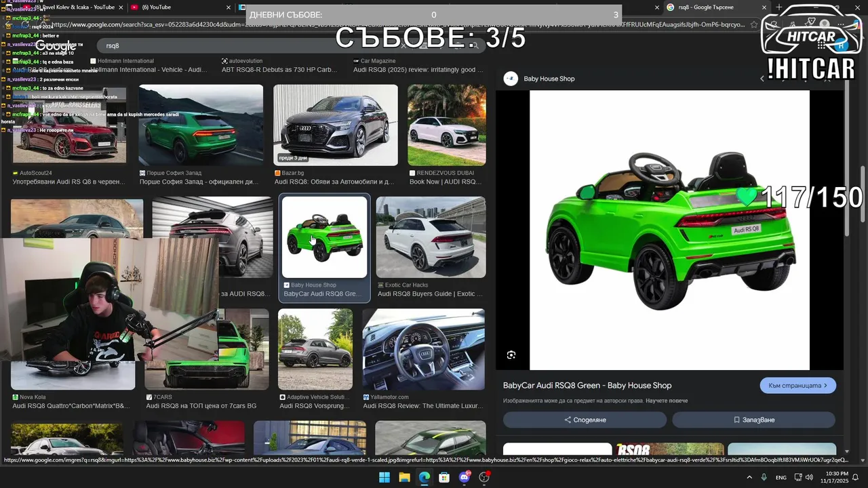Screen dimensions: 868x488
Task: Click the OBS icon in taskbar
Action: coord(484,477)
